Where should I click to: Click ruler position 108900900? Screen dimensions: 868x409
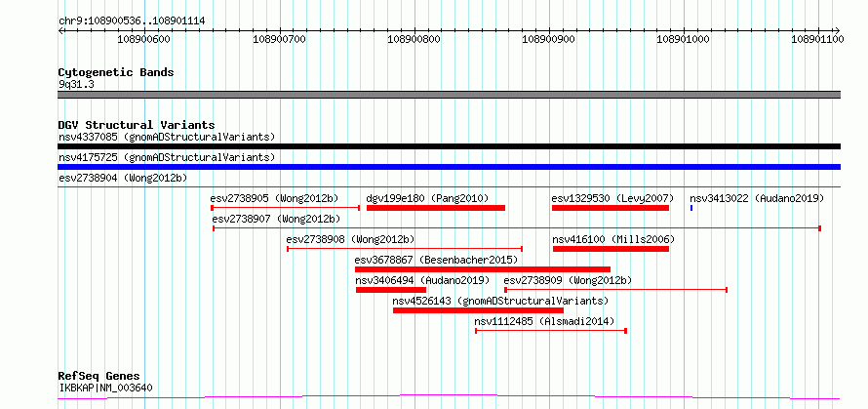click(548, 39)
